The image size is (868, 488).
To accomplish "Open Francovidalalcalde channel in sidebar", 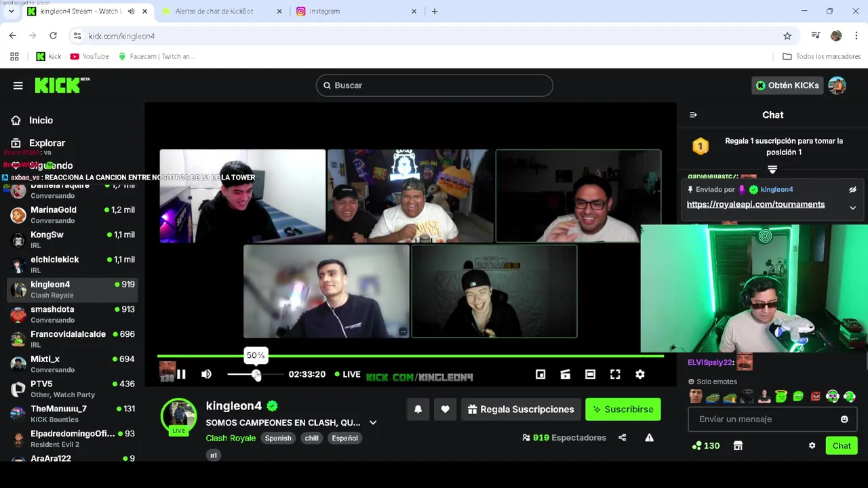I will [x=73, y=339].
